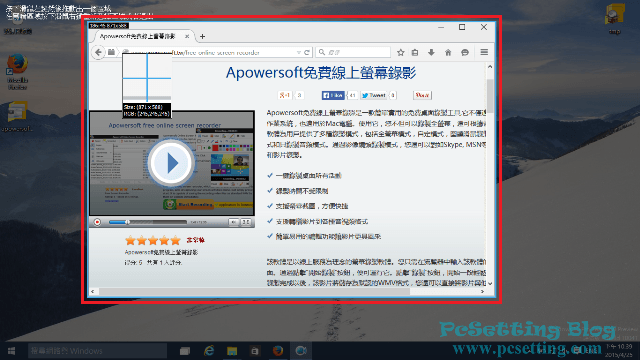Open the Firefox hamburger menu
The height and width of the screenshot is (360, 640).
click(484, 52)
